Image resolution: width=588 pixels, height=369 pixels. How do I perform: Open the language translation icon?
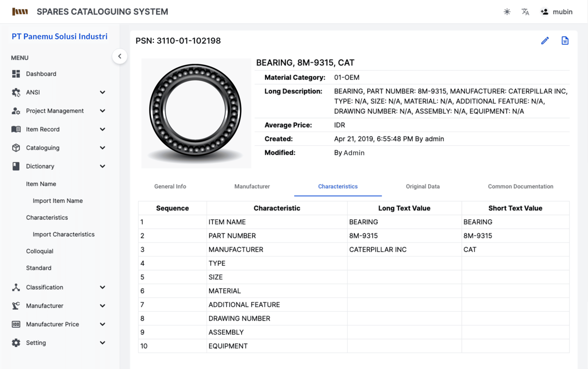(525, 12)
